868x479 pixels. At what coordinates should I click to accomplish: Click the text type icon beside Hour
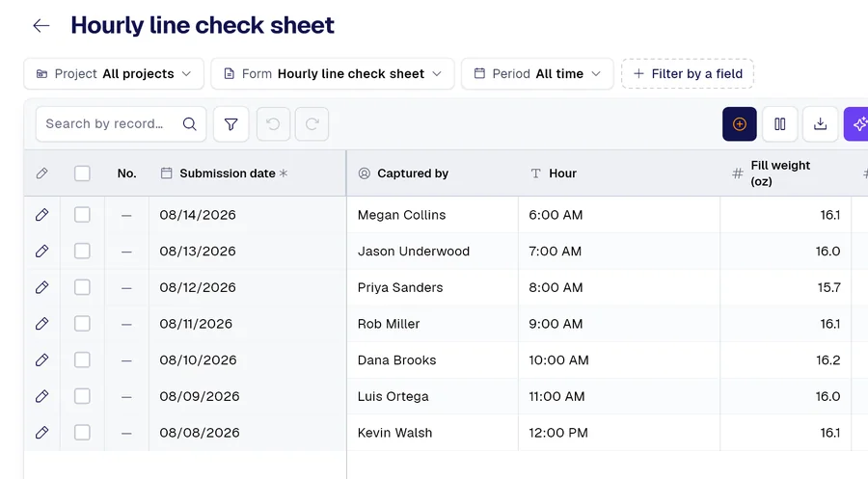[x=535, y=173]
